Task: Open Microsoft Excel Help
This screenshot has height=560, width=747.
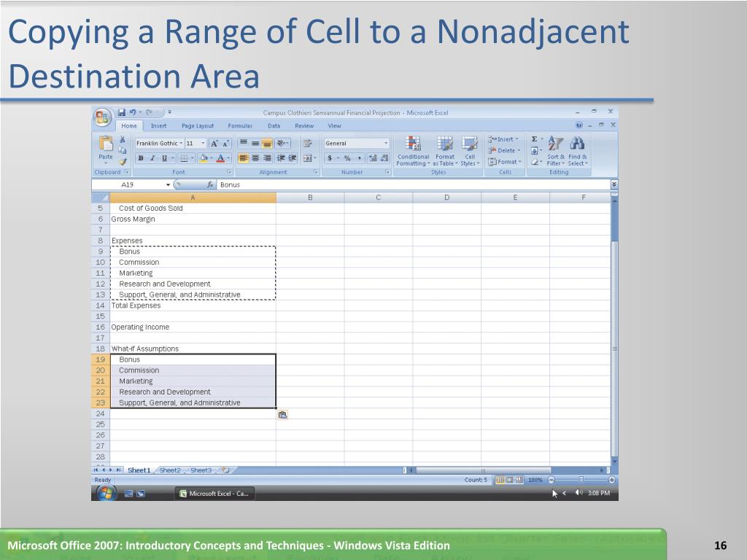Action: 578,125
